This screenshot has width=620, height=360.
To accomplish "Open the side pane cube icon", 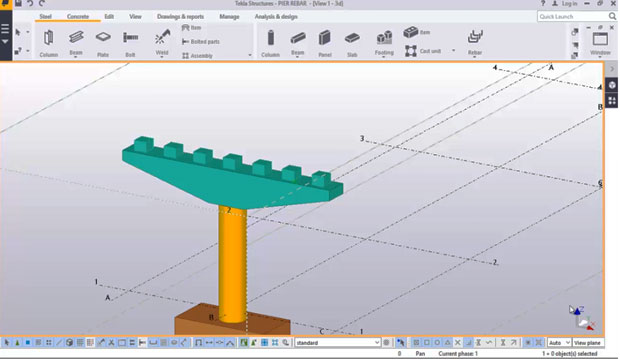I will coord(612,85).
